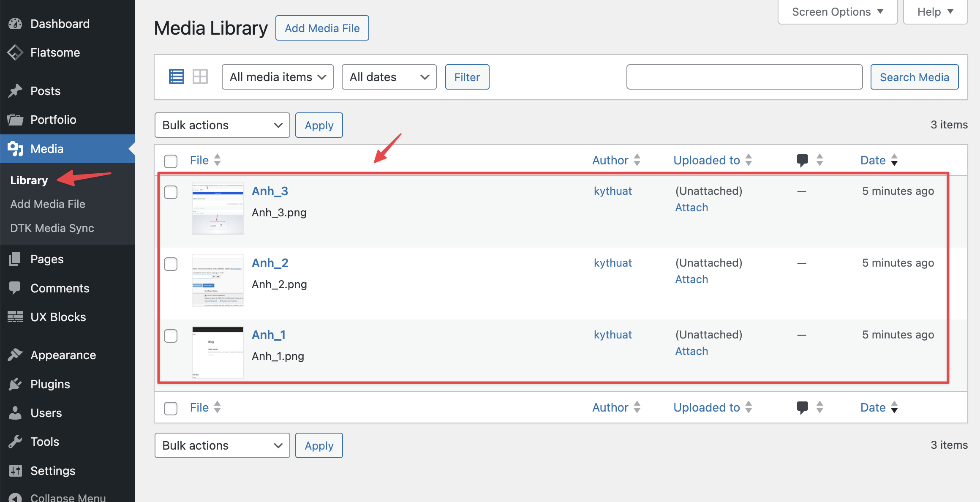Open the All dates dropdown
Image resolution: width=980 pixels, height=502 pixels.
click(x=389, y=76)
